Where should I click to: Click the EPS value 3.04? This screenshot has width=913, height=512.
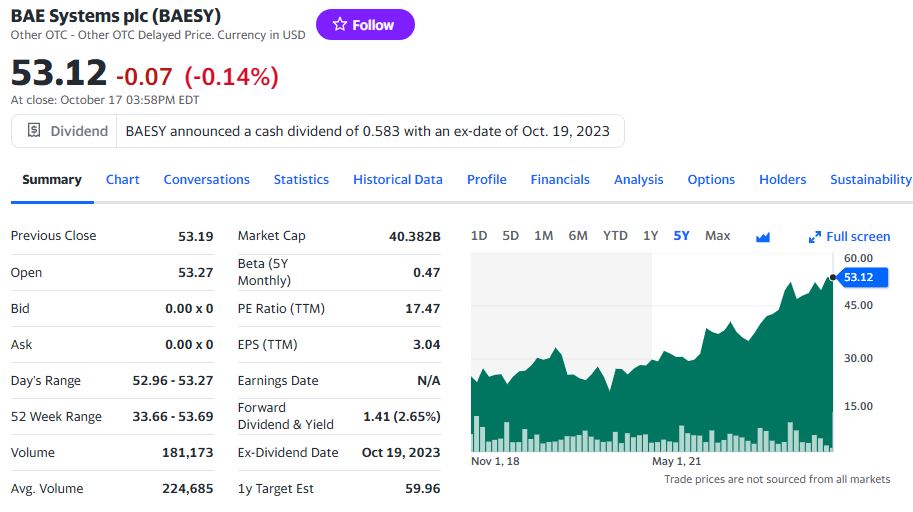pos(426,345)
